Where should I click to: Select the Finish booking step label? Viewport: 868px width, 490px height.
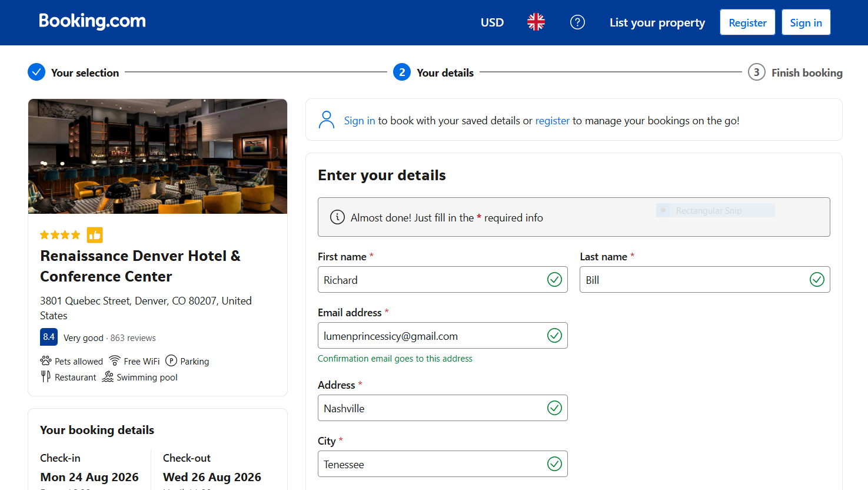click(x=807, y=72)
